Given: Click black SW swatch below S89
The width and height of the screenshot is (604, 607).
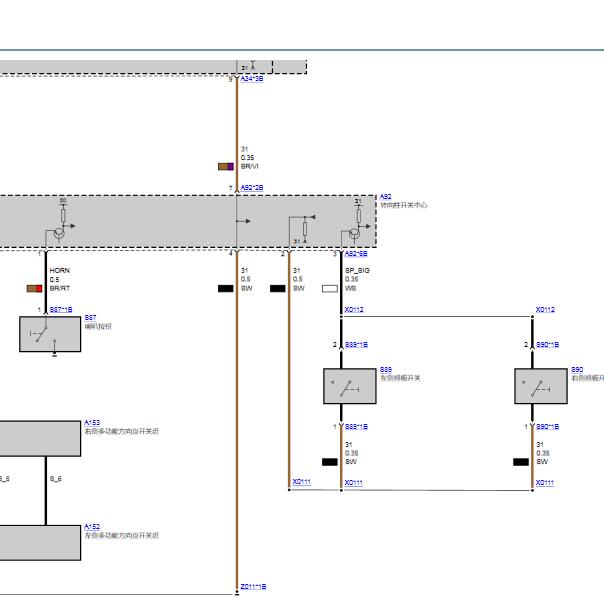Looking at the screenshot, I should 330,462.
